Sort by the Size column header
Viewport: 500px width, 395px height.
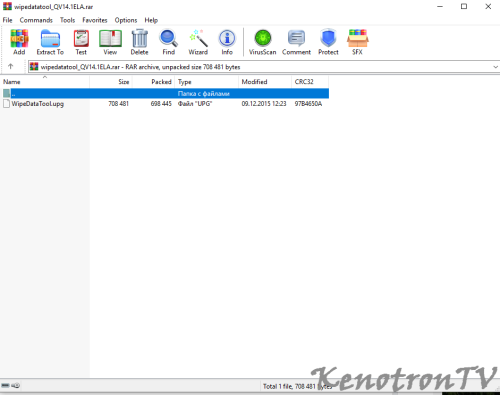tap(111, 82)
